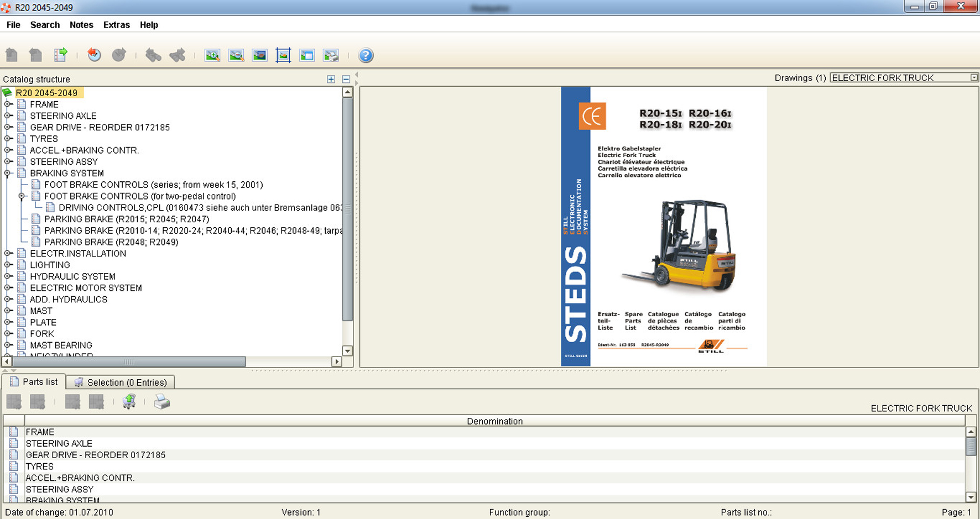Click catalog tree horizontal scrollbar thumb
The image size is (980, 519).
pos(129,361)
